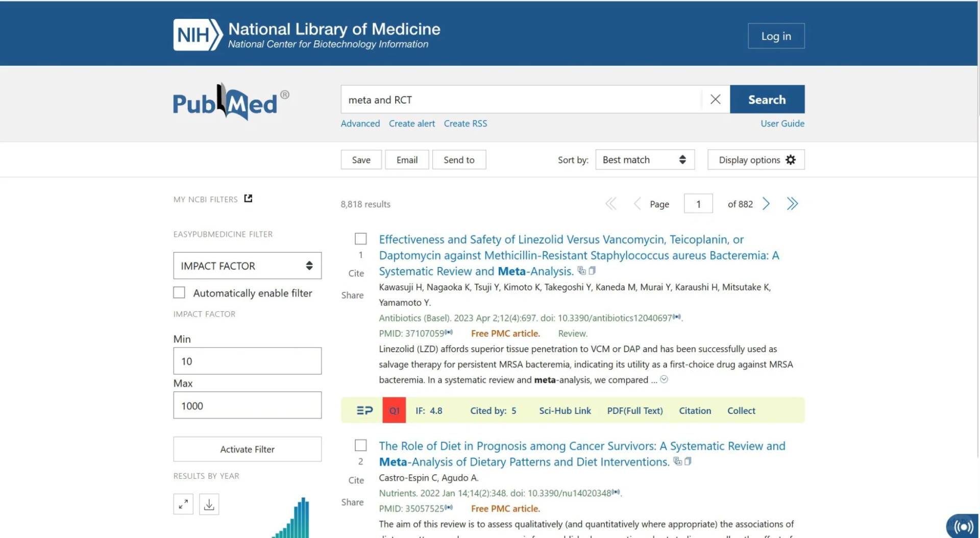Click the red Q1 quartile badge
This screenshot has width=980, height=538.
tap(394, 410)
